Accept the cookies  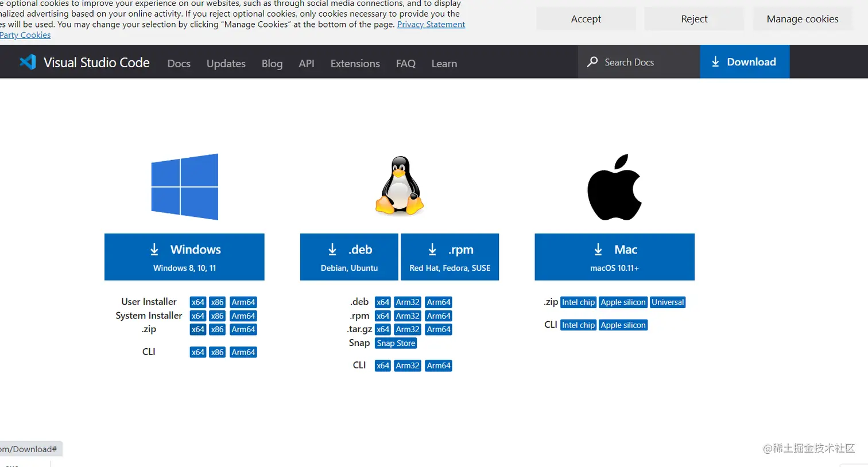(x=586, y=19)
